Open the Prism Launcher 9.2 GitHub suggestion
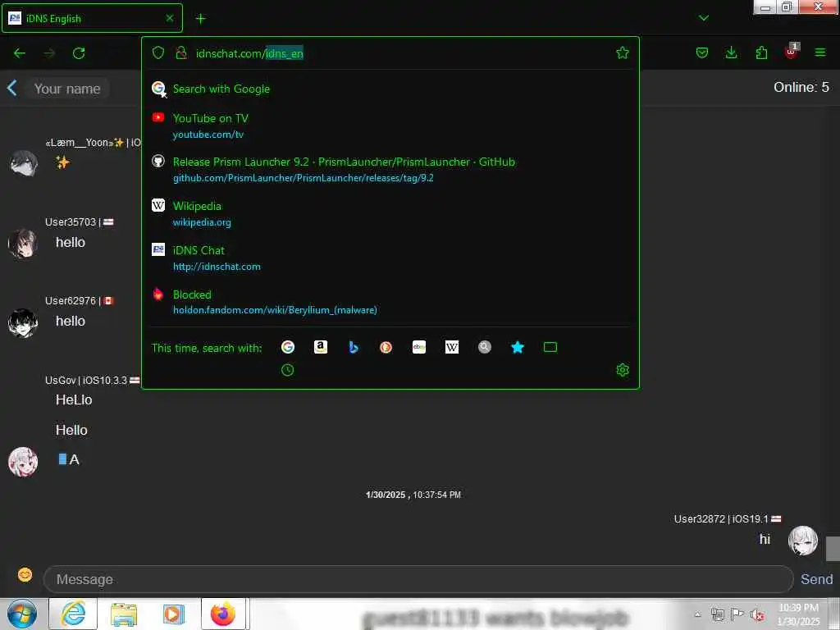Image resolution: width=840 pixels, height=630 pixels. [x=390, y=169]
